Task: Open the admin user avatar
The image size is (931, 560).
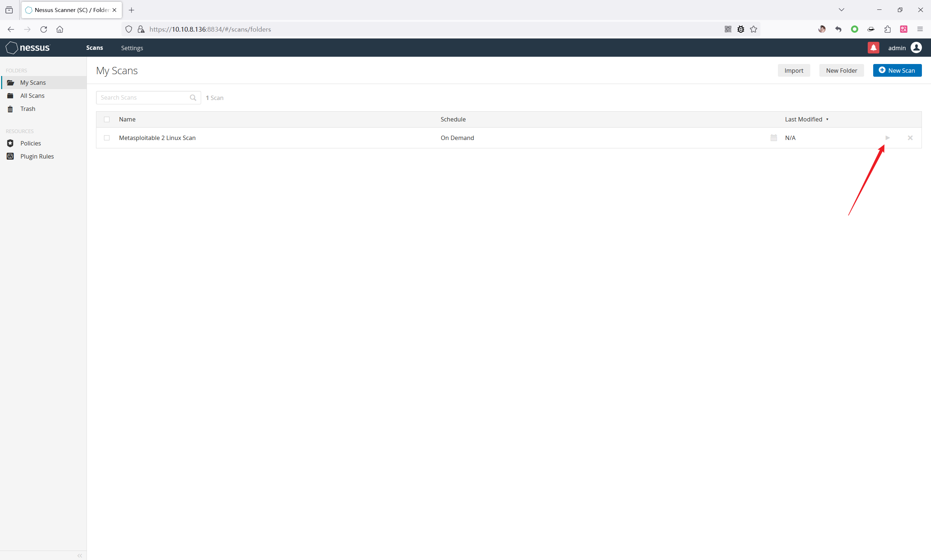Action: 916,48
